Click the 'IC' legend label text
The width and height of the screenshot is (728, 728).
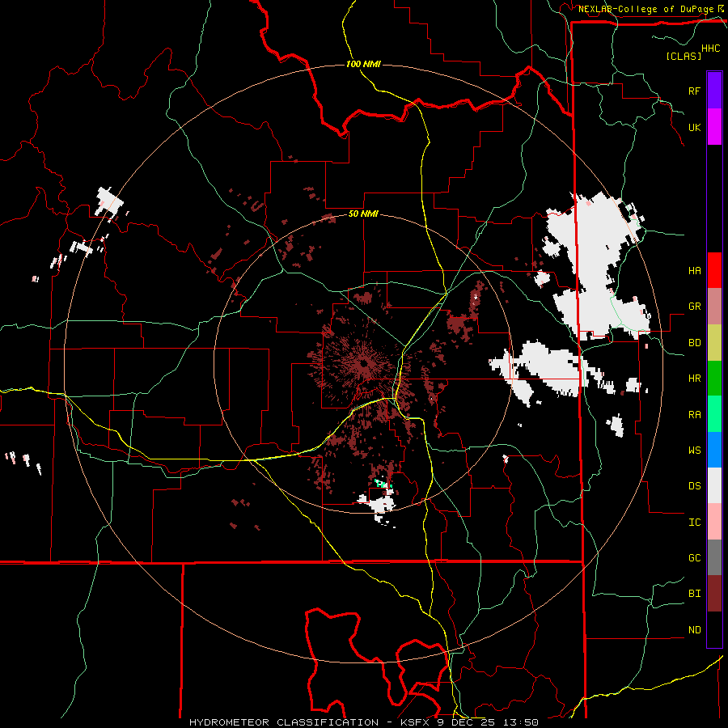pyautogui.click(x=694, y=522)
